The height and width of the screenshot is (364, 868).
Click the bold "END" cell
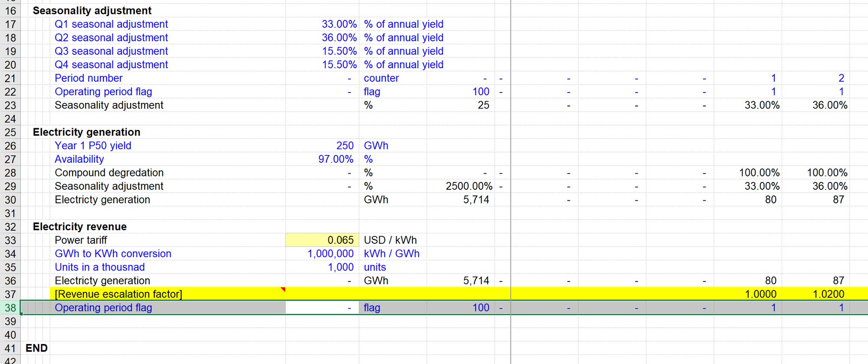(x=36, y=348)
